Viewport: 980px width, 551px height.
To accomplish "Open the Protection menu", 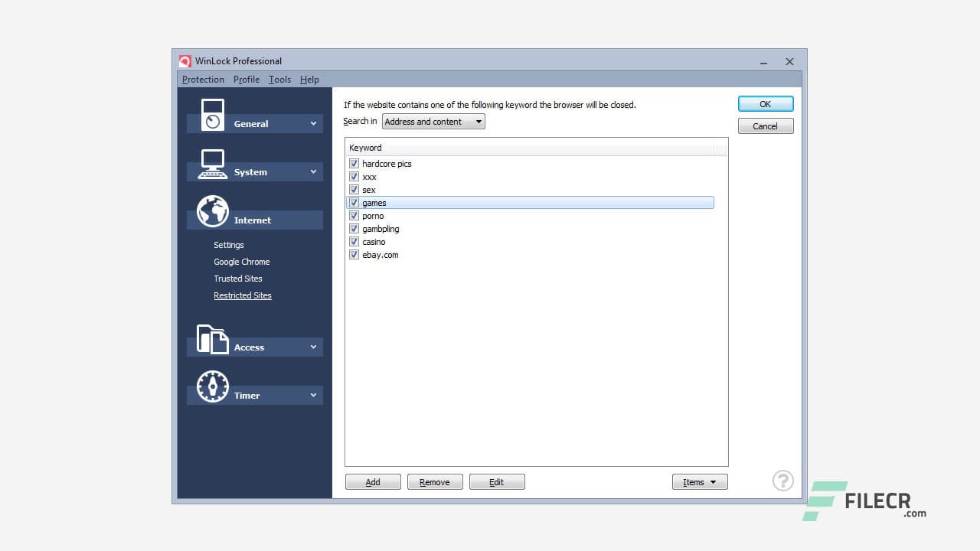I will pyautogui.click(x=203, y=80).
